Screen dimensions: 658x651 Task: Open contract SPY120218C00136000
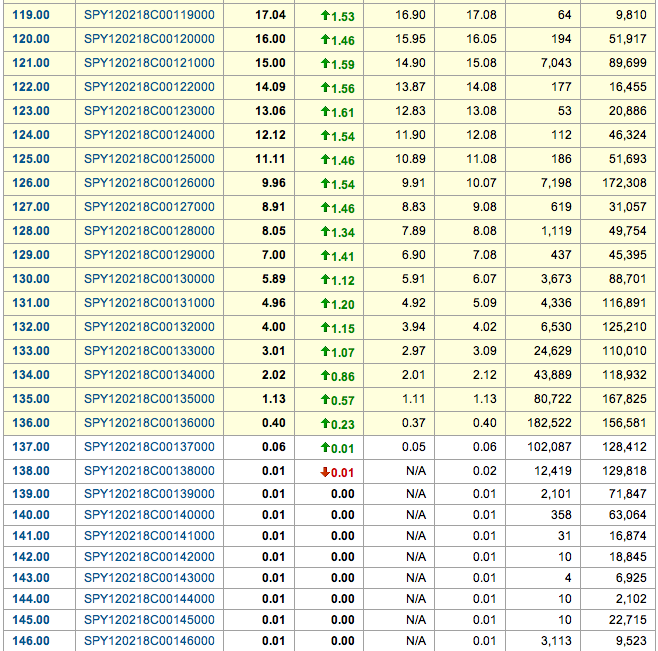[149, 423]
